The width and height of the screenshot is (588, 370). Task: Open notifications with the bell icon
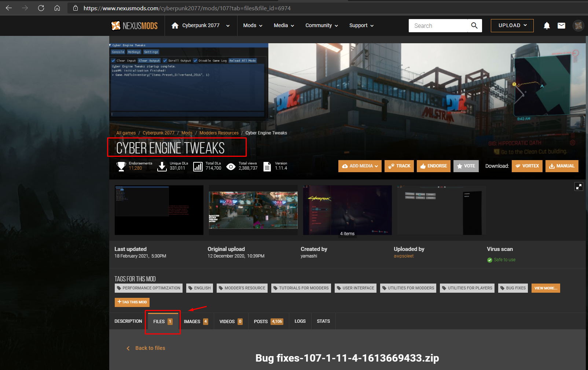pyautogui.click(x=547, y=25)
